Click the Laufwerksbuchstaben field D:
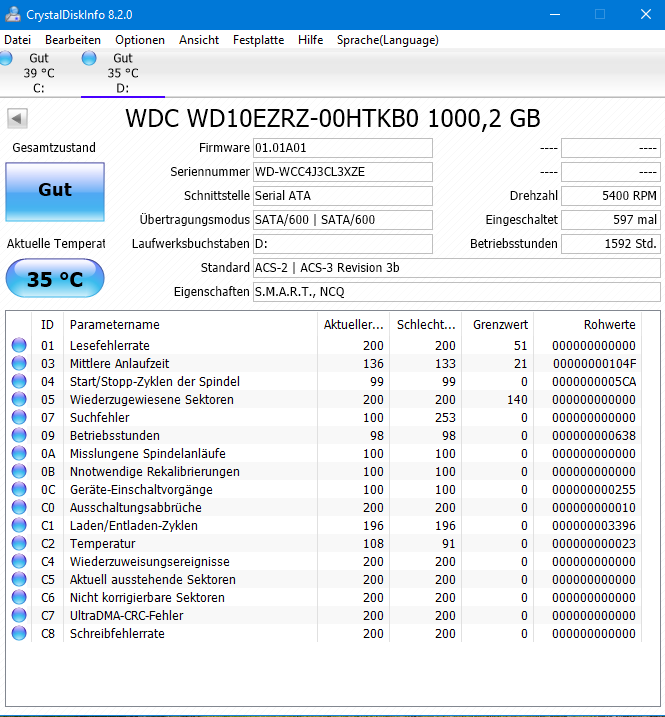The image size is (665, 717). point(343,244)
